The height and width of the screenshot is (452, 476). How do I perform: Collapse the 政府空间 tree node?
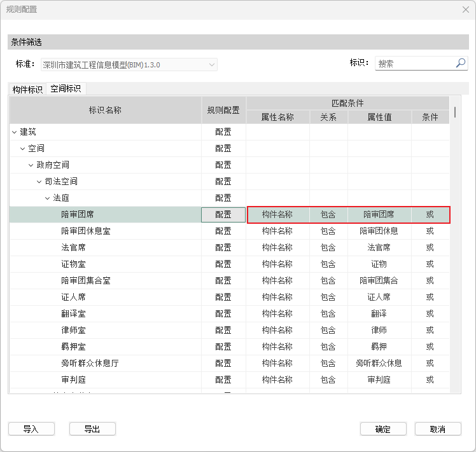click(31, 165)
